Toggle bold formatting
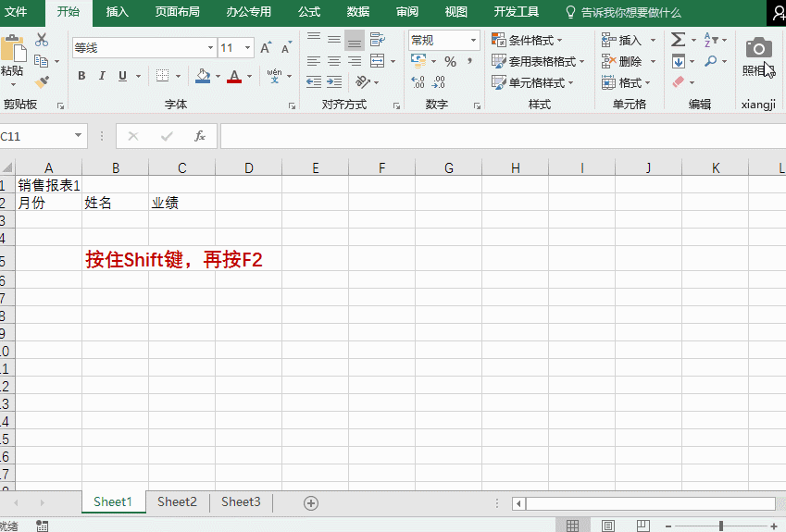786x532 pixels. click(x=81, y=76)
